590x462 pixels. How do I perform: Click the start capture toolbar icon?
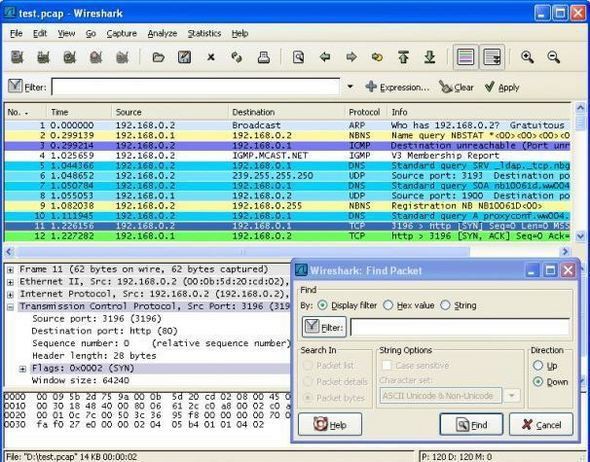(70, 57)
